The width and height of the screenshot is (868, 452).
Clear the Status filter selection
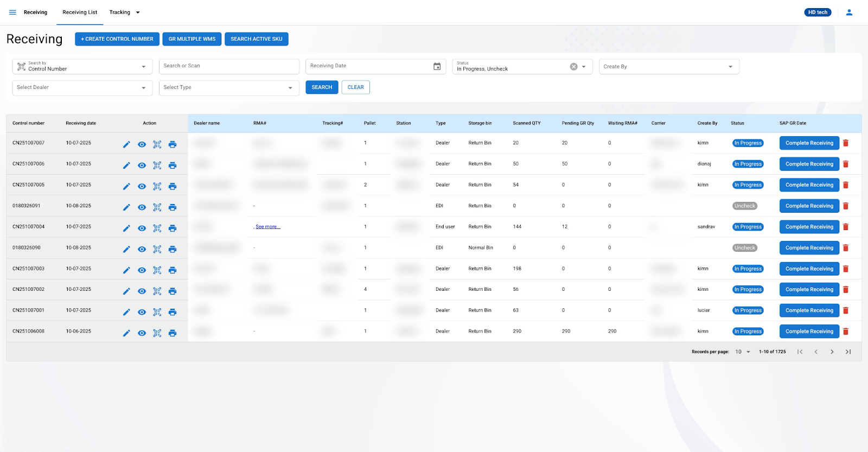(573, 67)
